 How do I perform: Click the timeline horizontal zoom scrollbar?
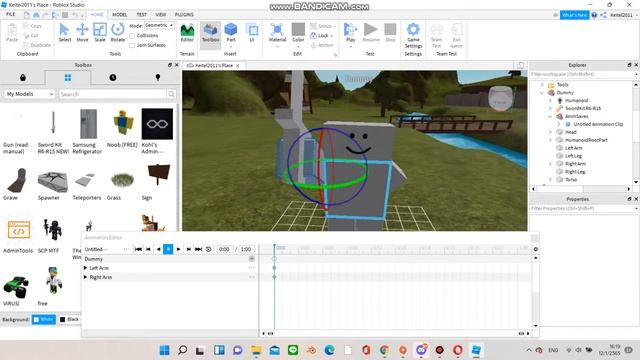tap(396, 333)
